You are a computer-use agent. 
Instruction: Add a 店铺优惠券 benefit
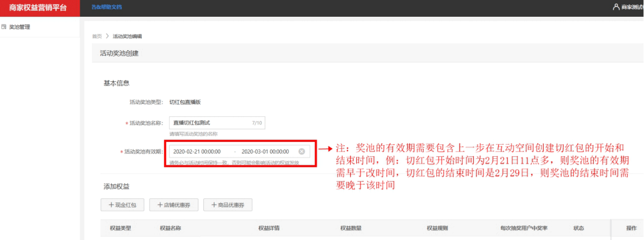pyautogui.click(x=173, y=204)
